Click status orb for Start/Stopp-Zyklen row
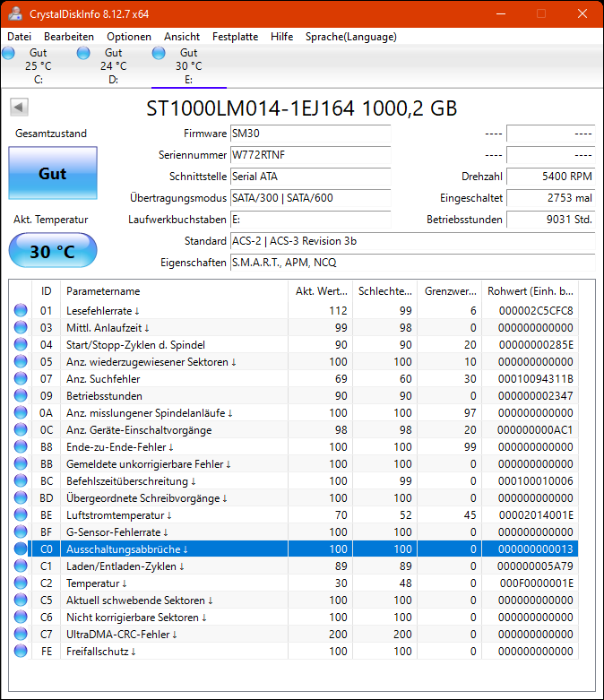 pos(21,344)
